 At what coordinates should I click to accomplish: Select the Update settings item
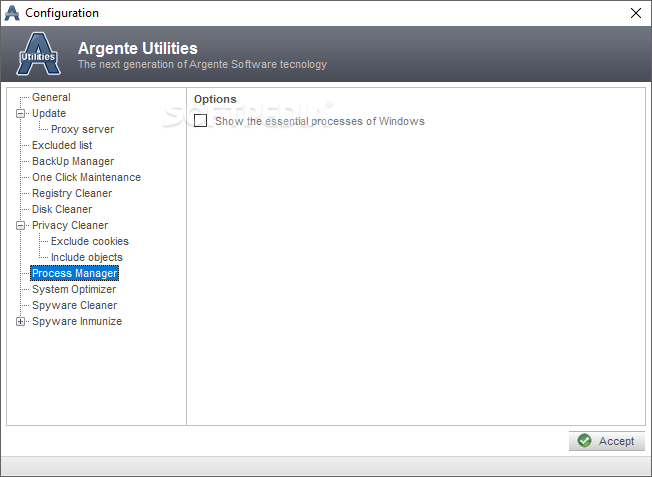(x=49, y=113)
